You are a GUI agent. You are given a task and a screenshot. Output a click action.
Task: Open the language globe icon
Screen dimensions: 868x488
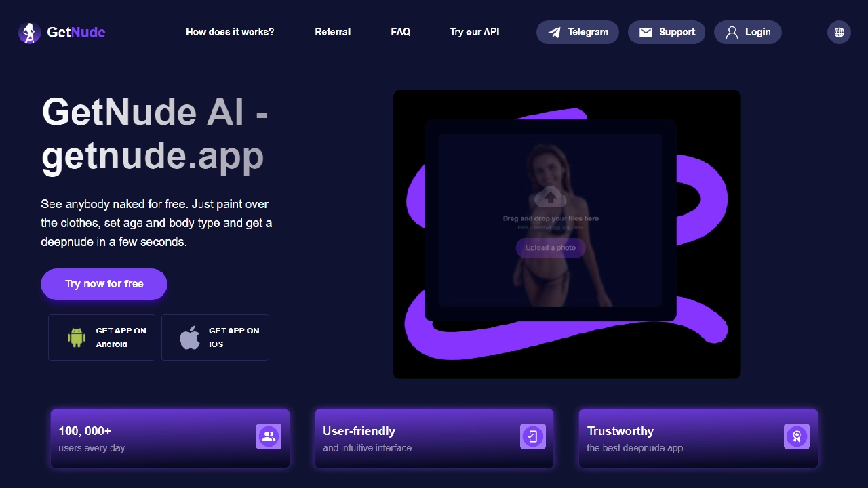pyautogui.click(x=839, y=32)
